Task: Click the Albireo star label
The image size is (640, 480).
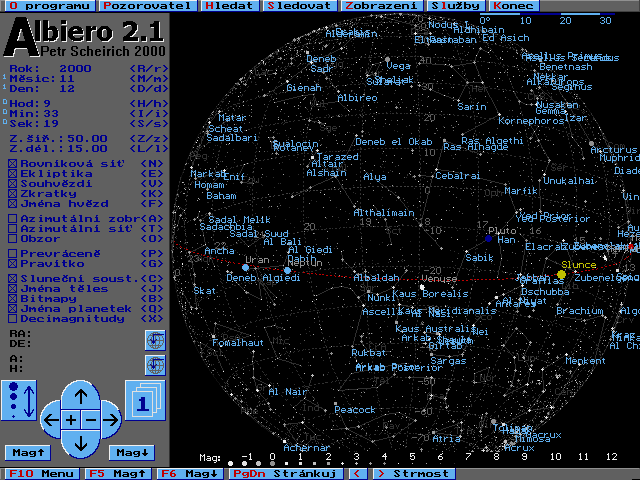Action: [357, 98]
